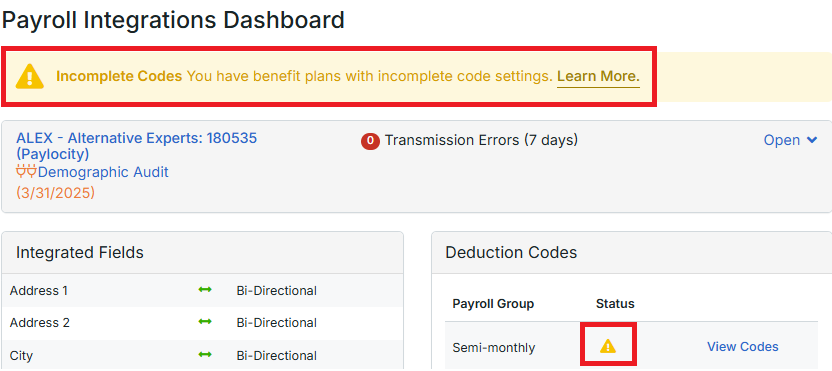Click the Payroll Group column header
Viewport: 832px width, 371px height.
pos(493,304)
